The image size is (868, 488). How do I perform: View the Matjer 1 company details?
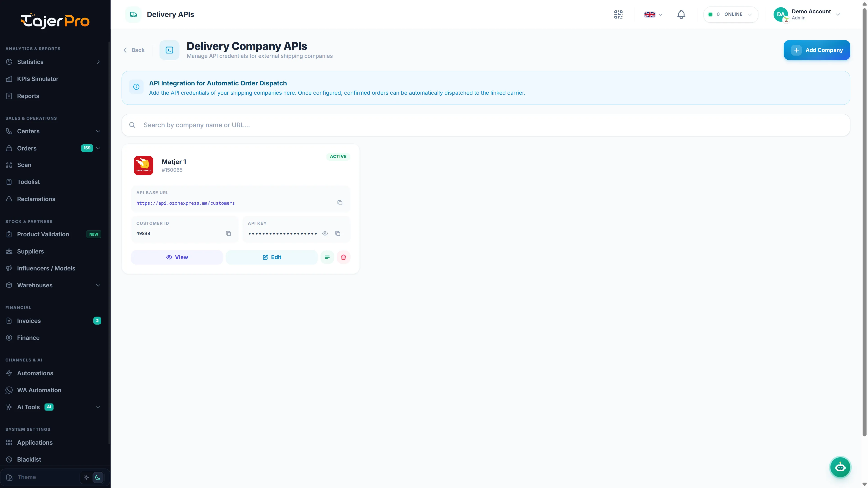pyautogui.click(x=177, y=257)
